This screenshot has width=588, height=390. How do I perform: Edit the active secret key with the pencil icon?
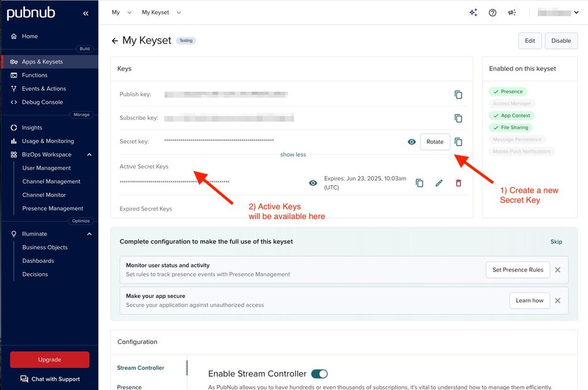coord(439,183)
